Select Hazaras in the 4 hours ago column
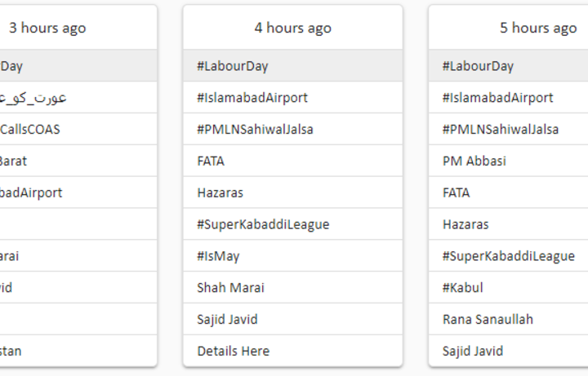The width and height of the screenshot is (588, 376). coord(293,192)
